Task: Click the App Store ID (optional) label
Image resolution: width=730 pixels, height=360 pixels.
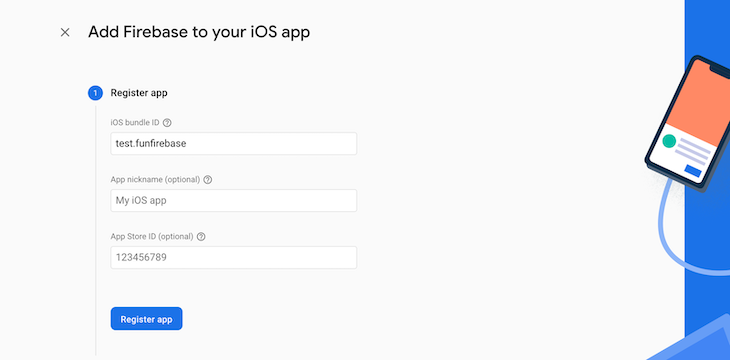Action: [152, 237]
